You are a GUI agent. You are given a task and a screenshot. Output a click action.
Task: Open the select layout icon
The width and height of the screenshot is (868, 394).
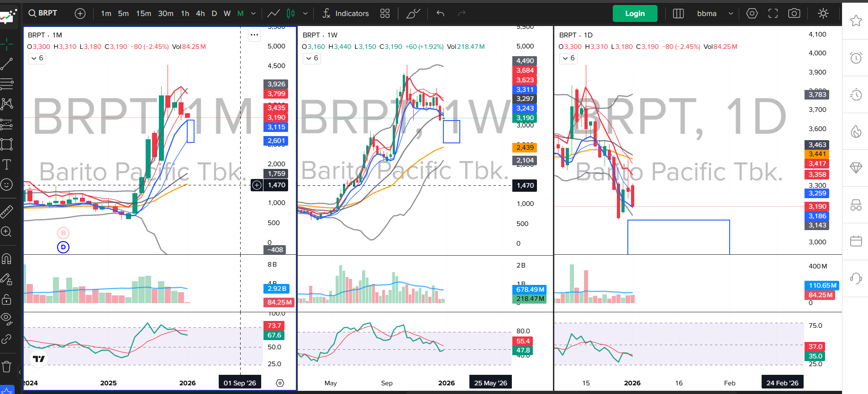point(678,13)
